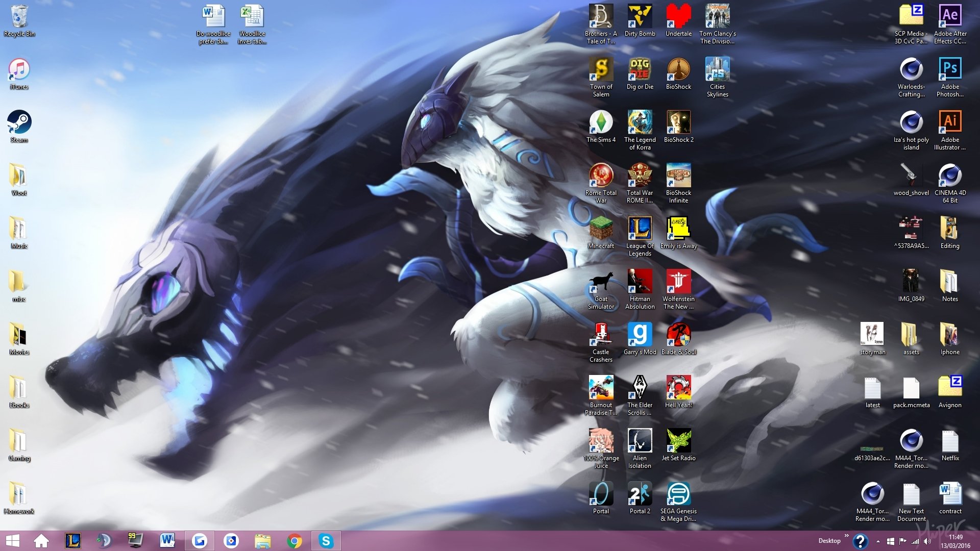Select The Legend of Korra shortcut
Screen dimensions: 980x551
(640, 131)
